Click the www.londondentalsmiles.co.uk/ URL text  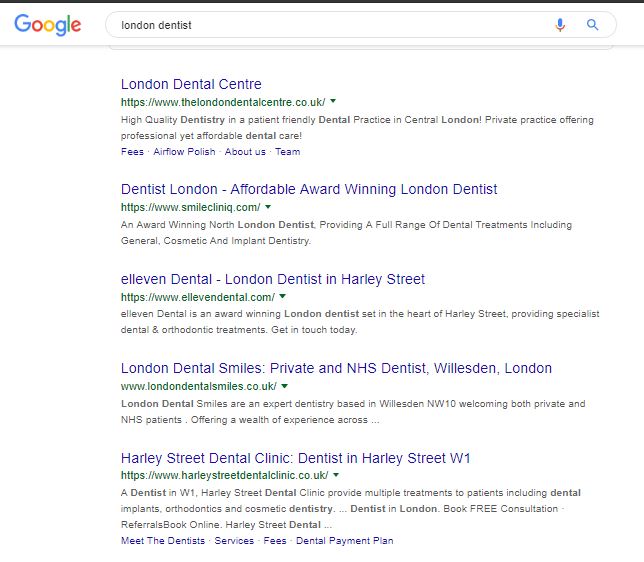[199, 387]
